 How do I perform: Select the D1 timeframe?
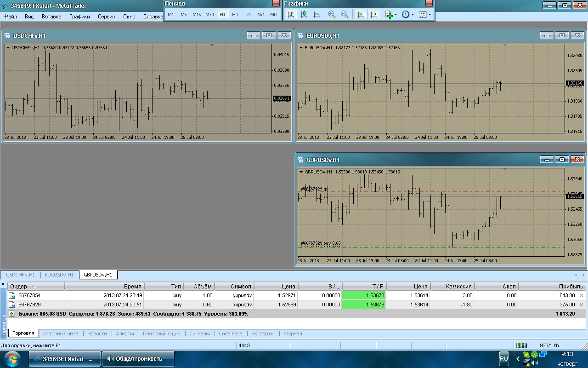point(248,14)
